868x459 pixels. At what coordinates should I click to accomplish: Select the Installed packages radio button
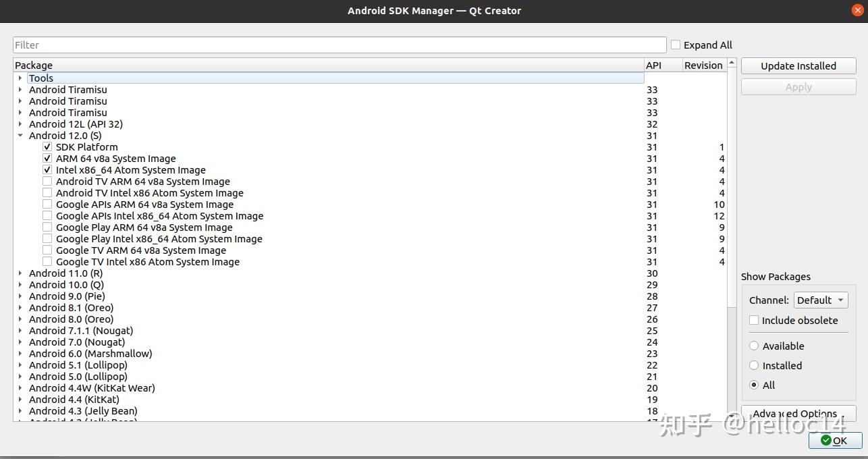(x=754, y=365)
